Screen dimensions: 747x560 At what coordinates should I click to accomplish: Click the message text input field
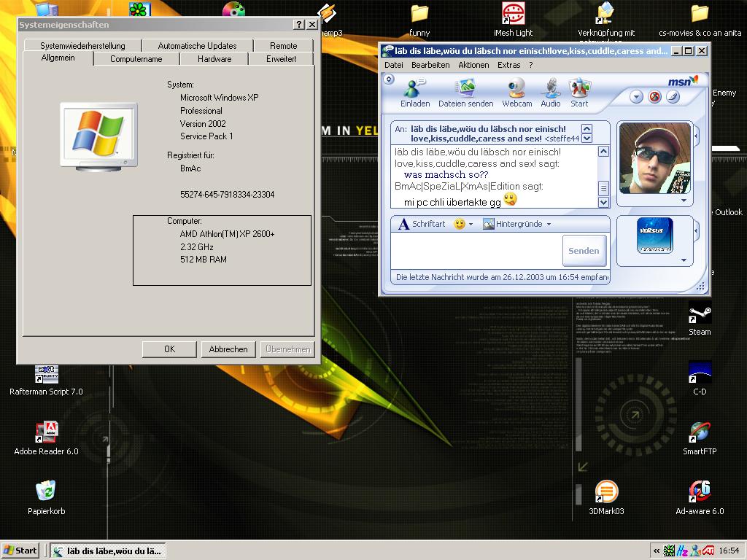click(476, 252)
